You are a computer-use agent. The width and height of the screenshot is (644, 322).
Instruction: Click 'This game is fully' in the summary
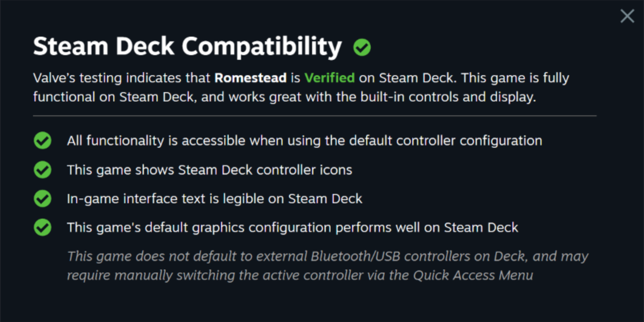pos(515,78)
